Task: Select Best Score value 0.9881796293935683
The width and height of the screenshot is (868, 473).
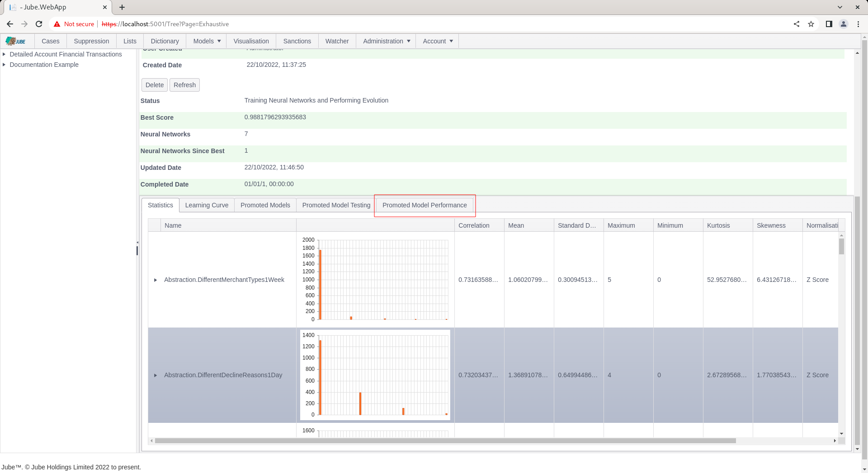Action: [275, 117]
